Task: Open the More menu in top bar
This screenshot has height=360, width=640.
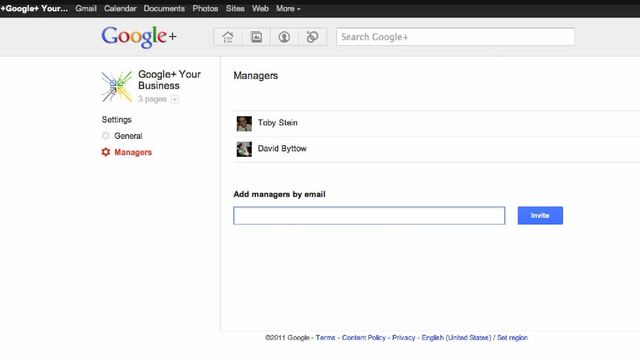Action: (288, 8)
